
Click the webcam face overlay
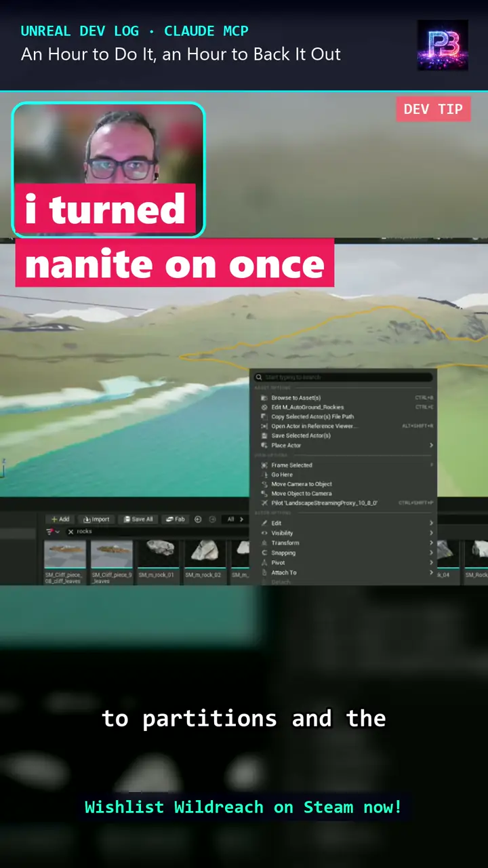pos(108,170)
